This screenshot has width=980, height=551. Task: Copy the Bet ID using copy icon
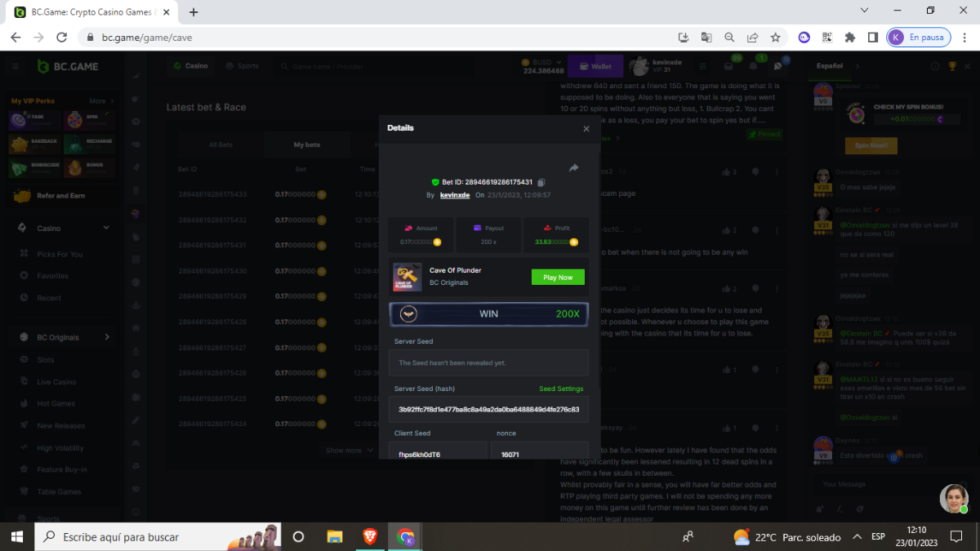tap(541, 182)
